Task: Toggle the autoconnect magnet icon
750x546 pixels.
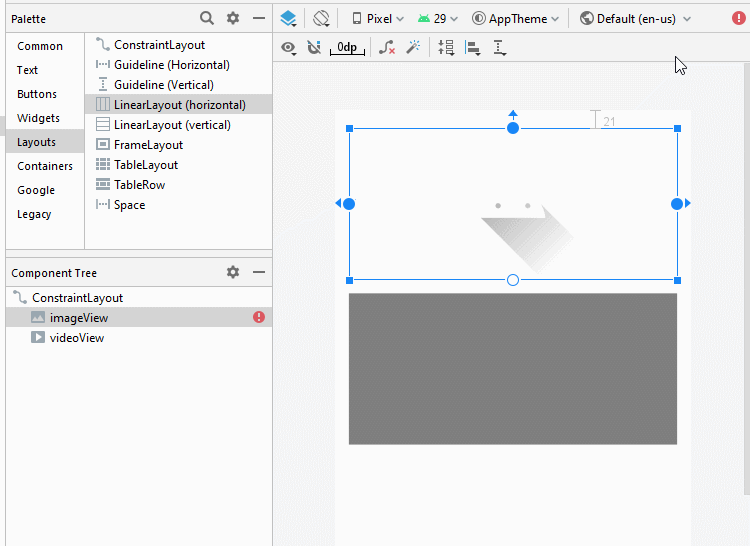Action: pos(314,47)
